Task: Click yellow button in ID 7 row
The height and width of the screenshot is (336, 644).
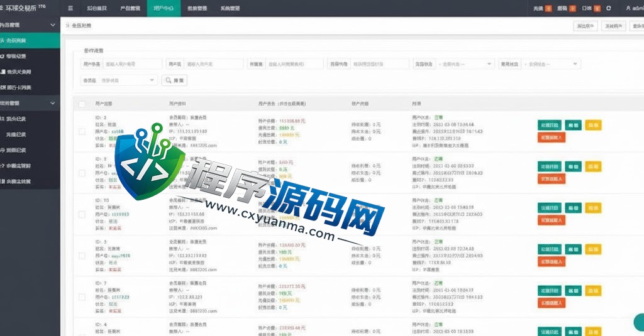Action: (593, 290)
